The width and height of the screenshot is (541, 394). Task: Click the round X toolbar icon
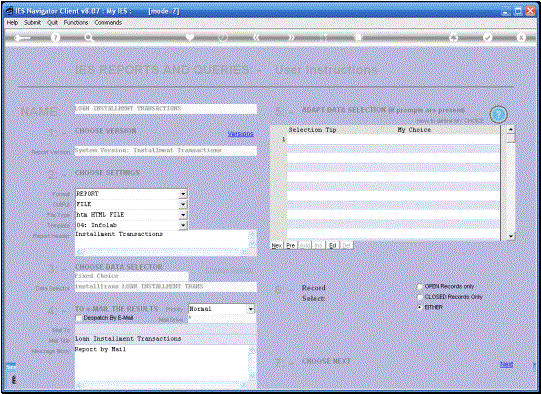tap(521, 37)
